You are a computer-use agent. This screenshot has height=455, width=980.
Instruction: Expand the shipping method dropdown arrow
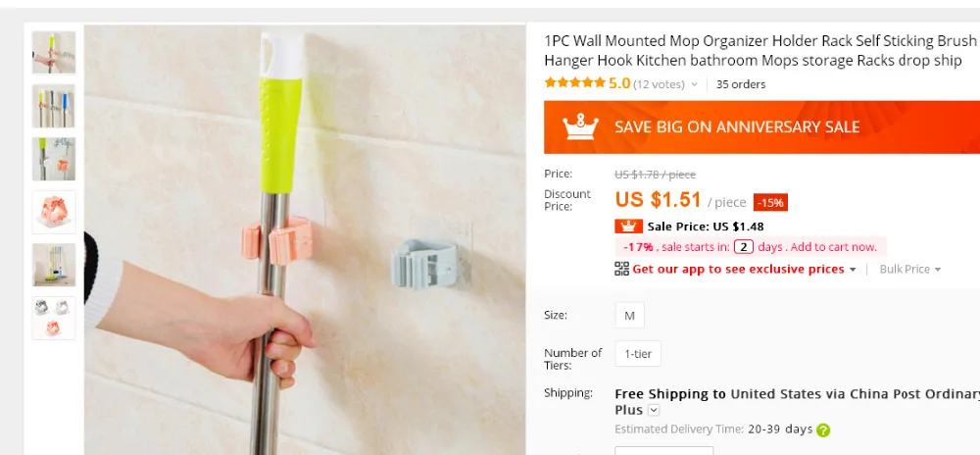pyautogui.click(x=654, y=410)
